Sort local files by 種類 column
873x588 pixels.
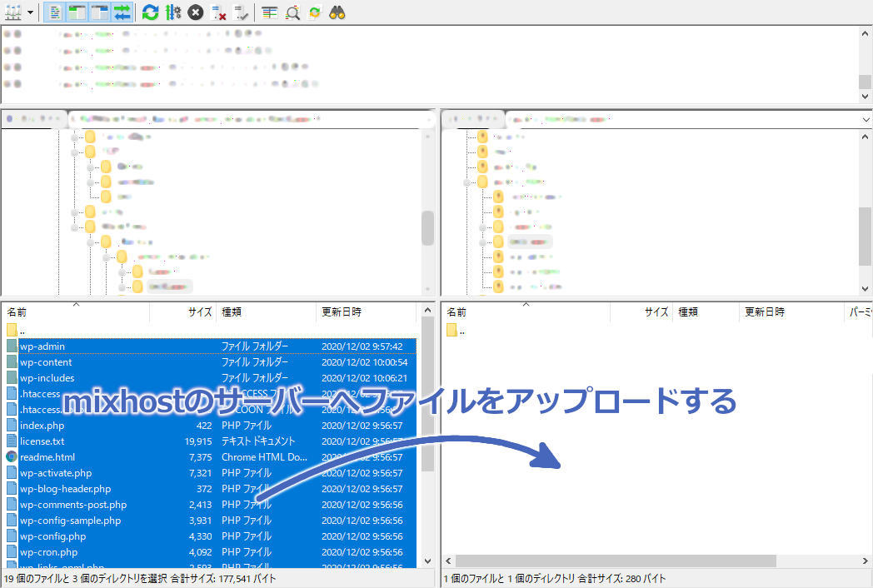[x=266, y=312]
